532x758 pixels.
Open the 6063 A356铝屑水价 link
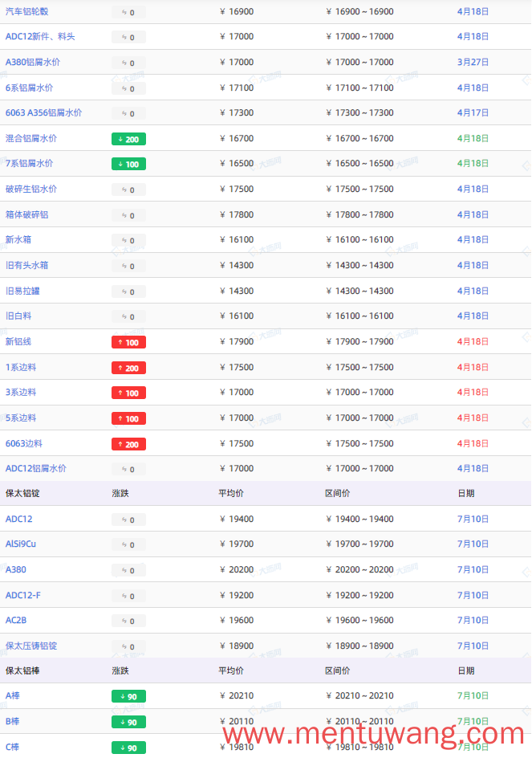click(43, 113)
